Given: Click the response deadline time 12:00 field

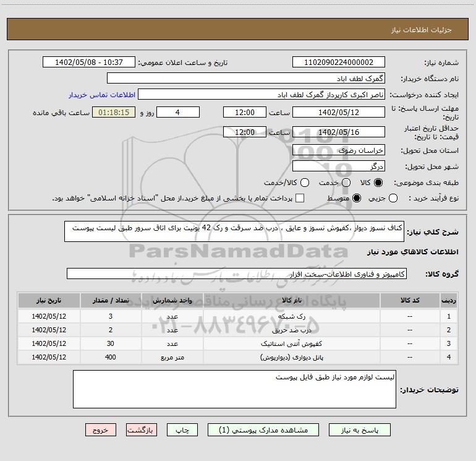Looking at the screenshot, I should [245, 112].
